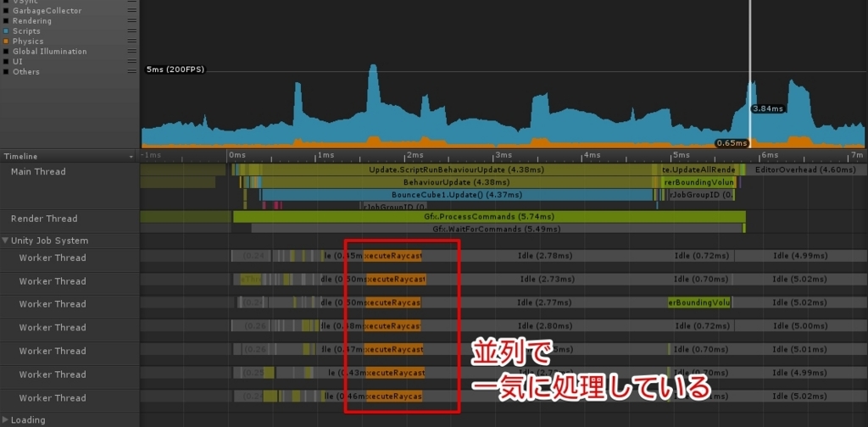Select the Gfx.ProcessCommands (5.74ms) bar
The width and height of the screenshot is (868, 427).
(489, 216)
